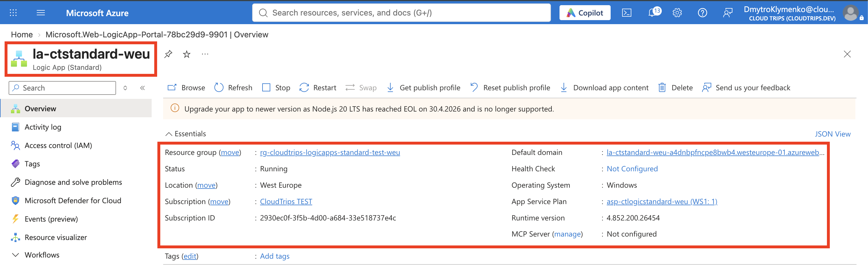868x265 pixels.
Task: Launch Cloud Shell from the top bar
Action: [x=626, y=13]
